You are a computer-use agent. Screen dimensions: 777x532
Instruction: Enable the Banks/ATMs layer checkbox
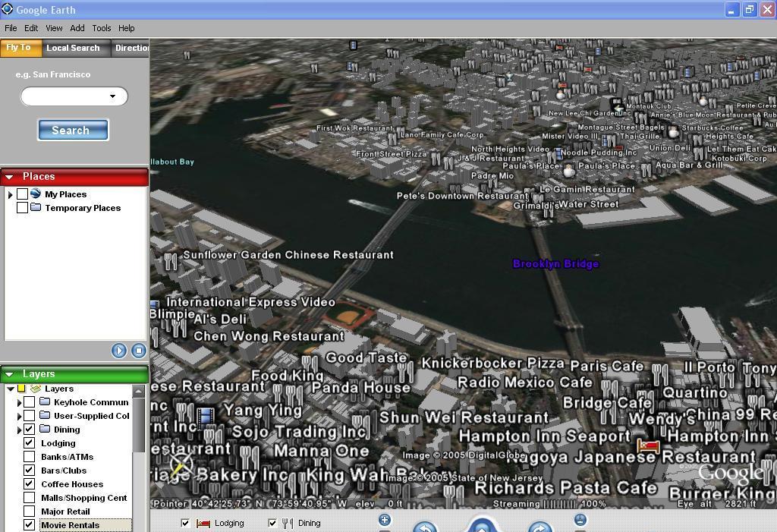[30, 456]
